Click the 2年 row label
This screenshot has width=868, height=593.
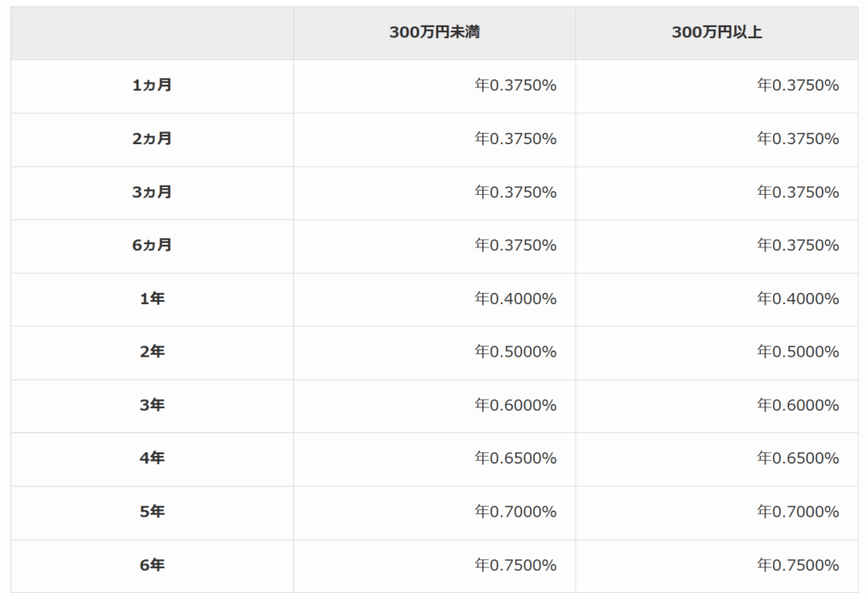pos(153,352)
